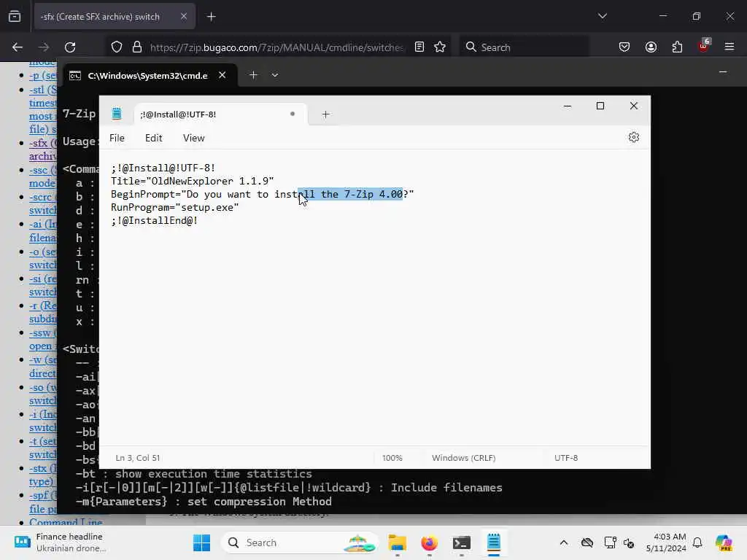Open the -scrc link on the webpage
The height and width of the screenshot is (560, 747).
tap(42, 203)
